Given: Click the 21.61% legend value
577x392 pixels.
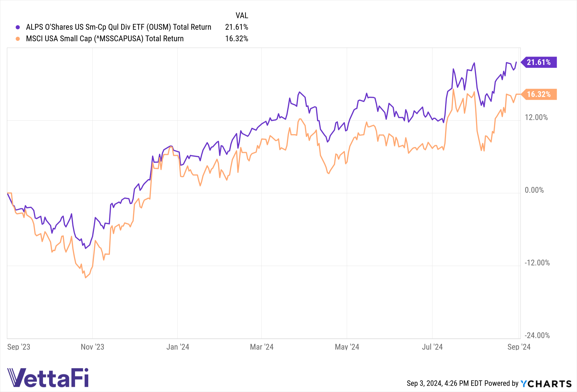Looking at the screenshot, I should coord(237,27).
